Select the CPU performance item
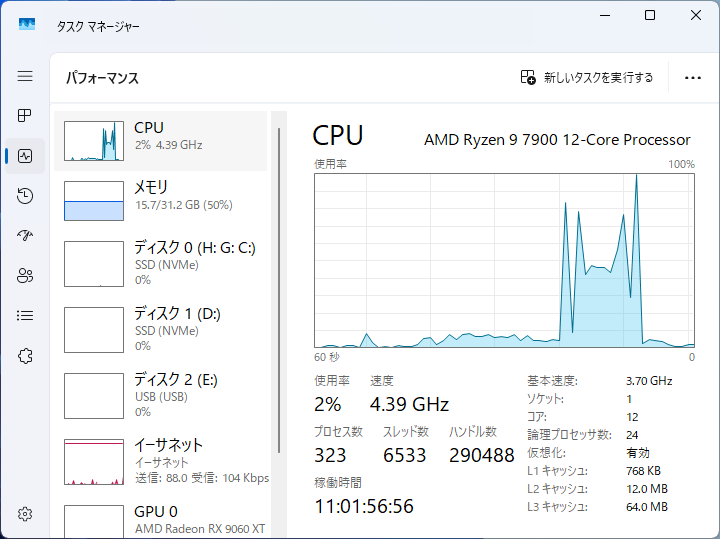The image size is (720, 539). click(x=165, y=141)
